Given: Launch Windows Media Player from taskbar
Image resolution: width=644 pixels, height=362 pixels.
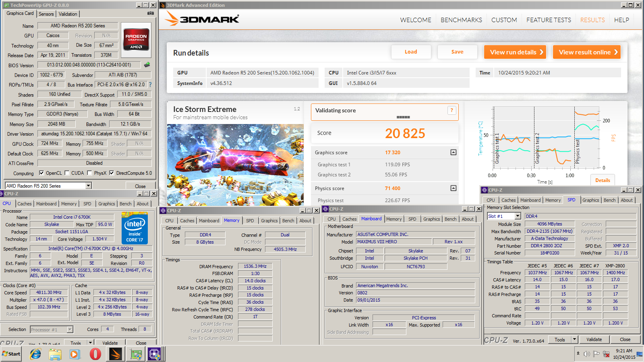Looking at the screenshot, I should pyautogui.click(x=75, y=354).
